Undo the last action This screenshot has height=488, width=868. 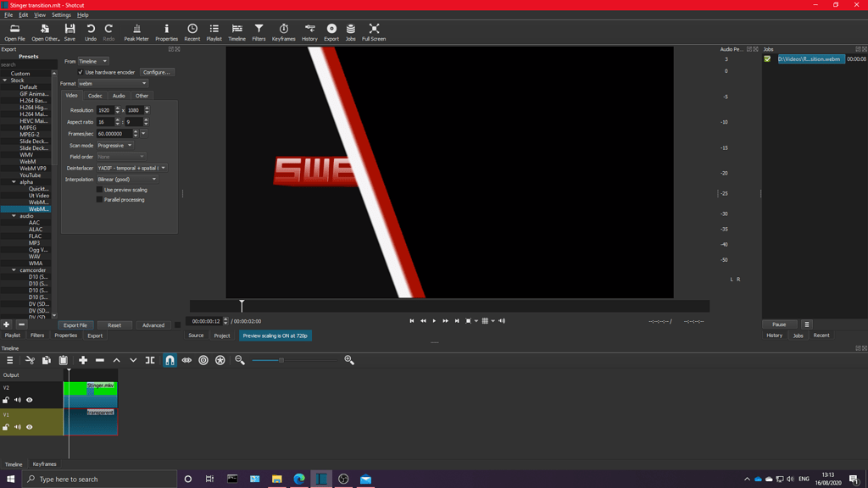tap(90, 32)
